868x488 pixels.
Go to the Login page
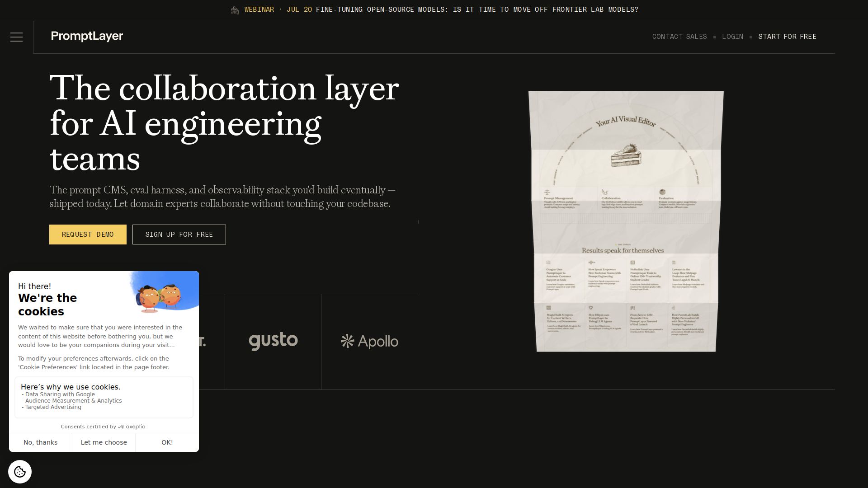pos(732,37)
